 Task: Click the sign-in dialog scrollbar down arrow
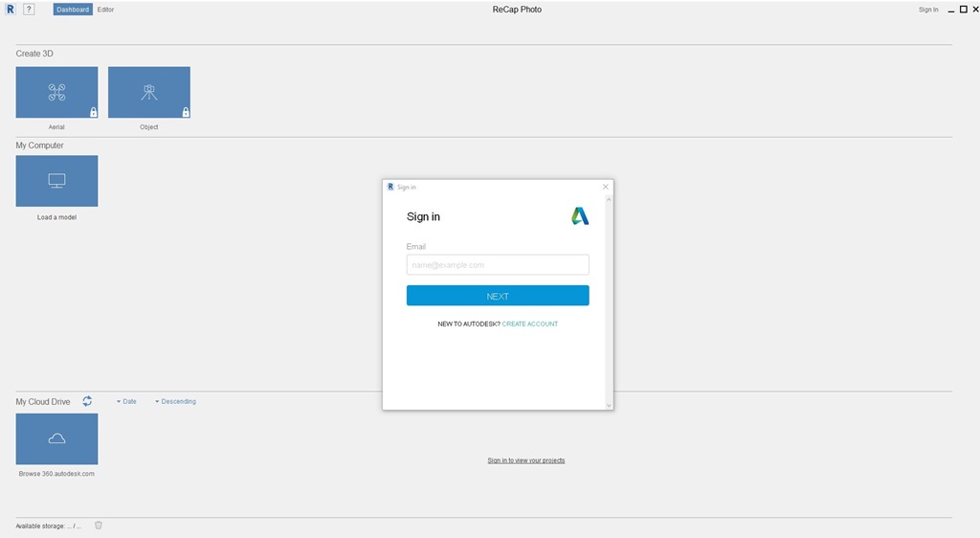click(609, 405)
